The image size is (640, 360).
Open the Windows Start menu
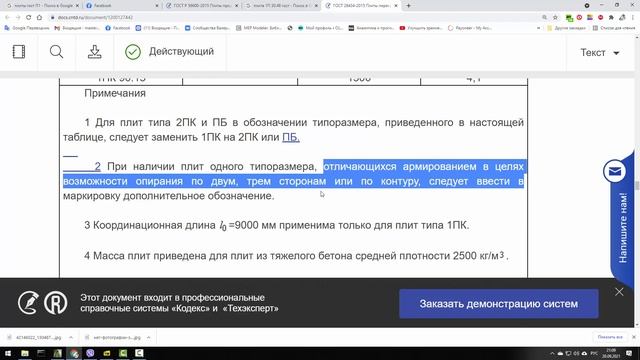coord(7,353)
